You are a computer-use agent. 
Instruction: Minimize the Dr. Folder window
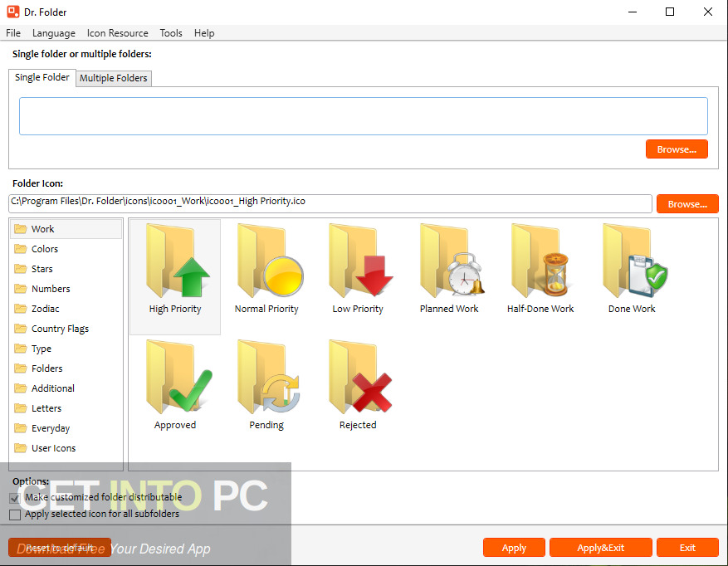point(633,12)
